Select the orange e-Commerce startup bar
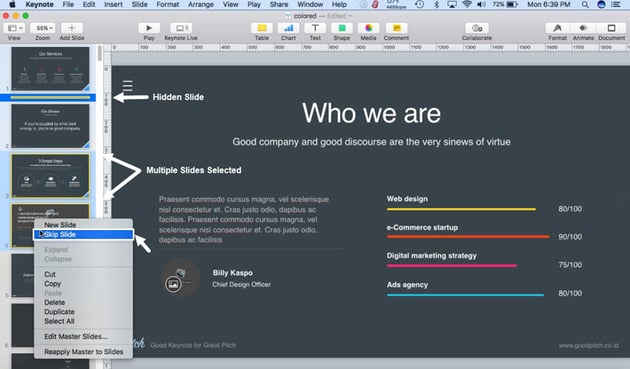 click(x=468, y=237)
